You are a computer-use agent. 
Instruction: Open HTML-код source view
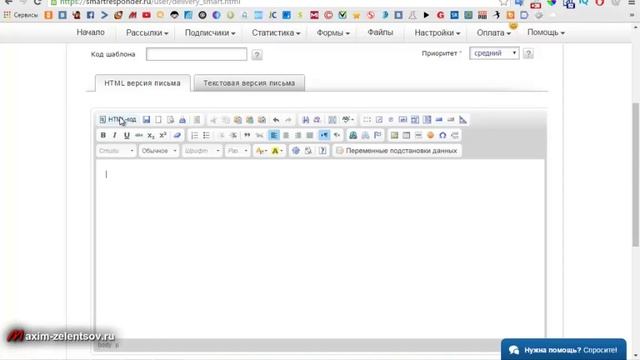[x=118, y=120]
